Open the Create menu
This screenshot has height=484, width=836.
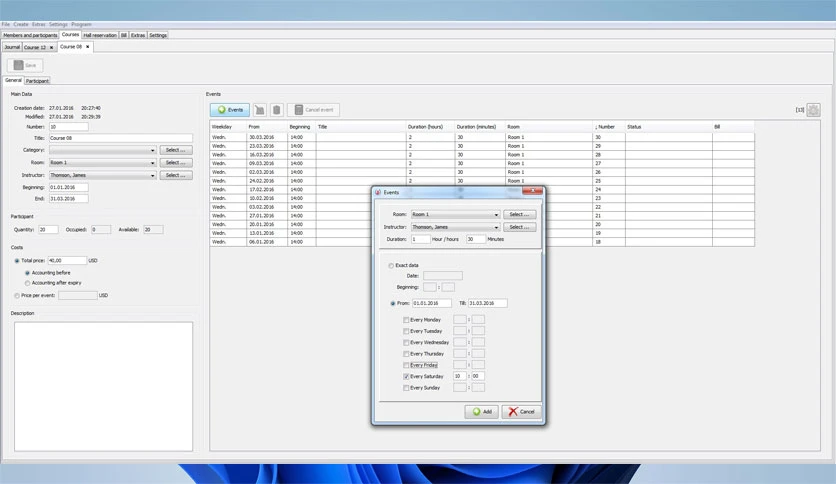tap(21, 25)
